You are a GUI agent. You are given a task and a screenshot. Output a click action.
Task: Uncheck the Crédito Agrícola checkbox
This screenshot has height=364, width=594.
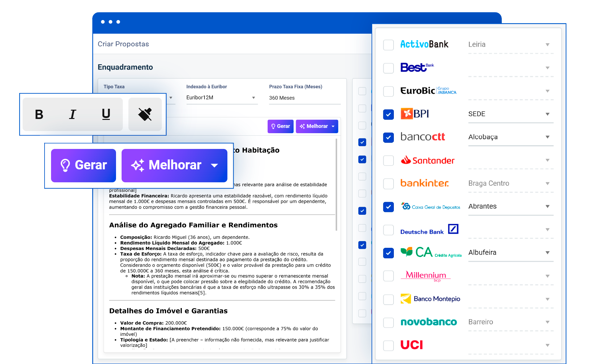point(388,253)
